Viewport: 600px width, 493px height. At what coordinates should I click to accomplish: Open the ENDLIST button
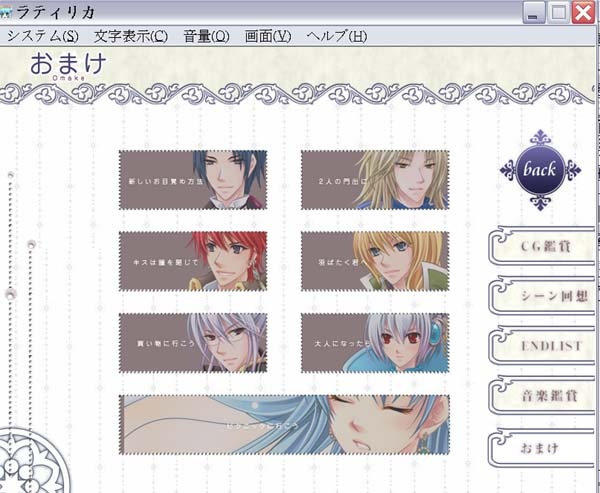542,346
